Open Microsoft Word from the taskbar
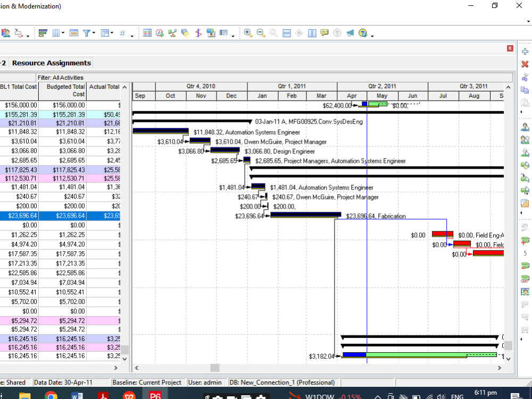 (x=77, y=395)
